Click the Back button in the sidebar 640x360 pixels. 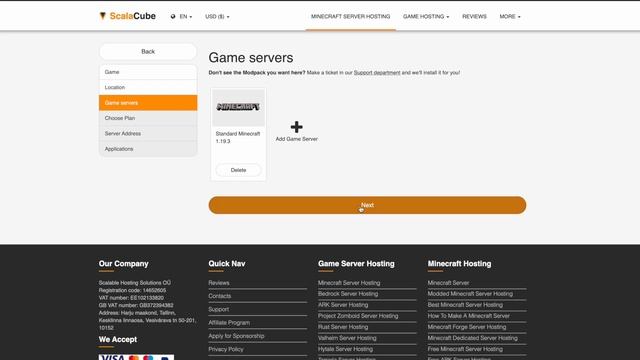coord(148,51)
